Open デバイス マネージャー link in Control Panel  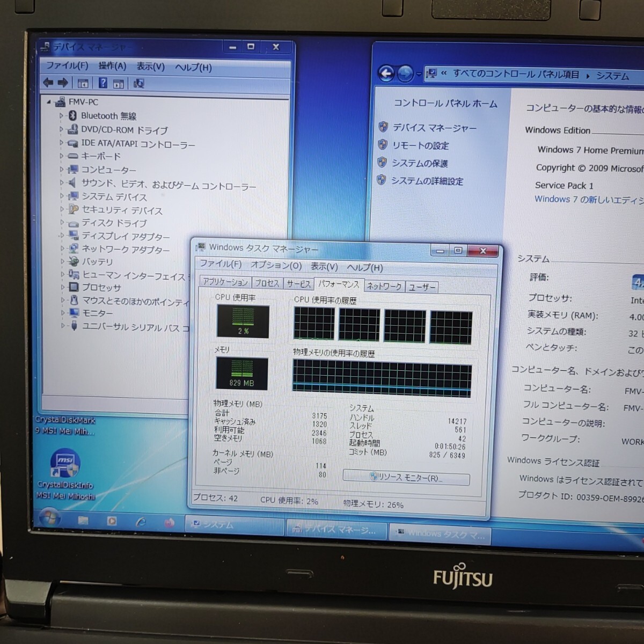435,128
